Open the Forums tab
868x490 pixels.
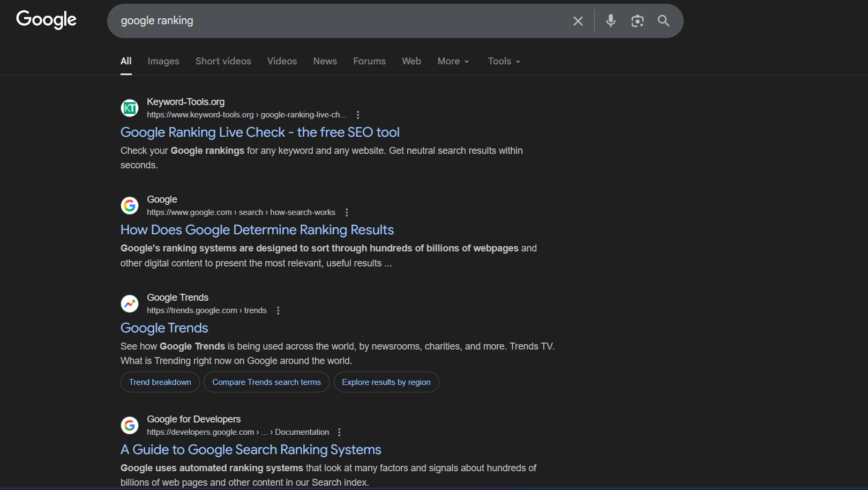pos(369,61)
